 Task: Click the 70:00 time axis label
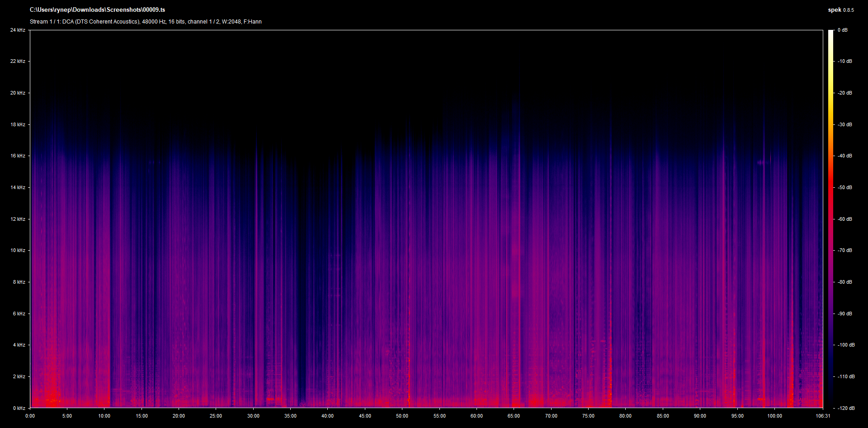pyautogui.click(x=551, y=416)
